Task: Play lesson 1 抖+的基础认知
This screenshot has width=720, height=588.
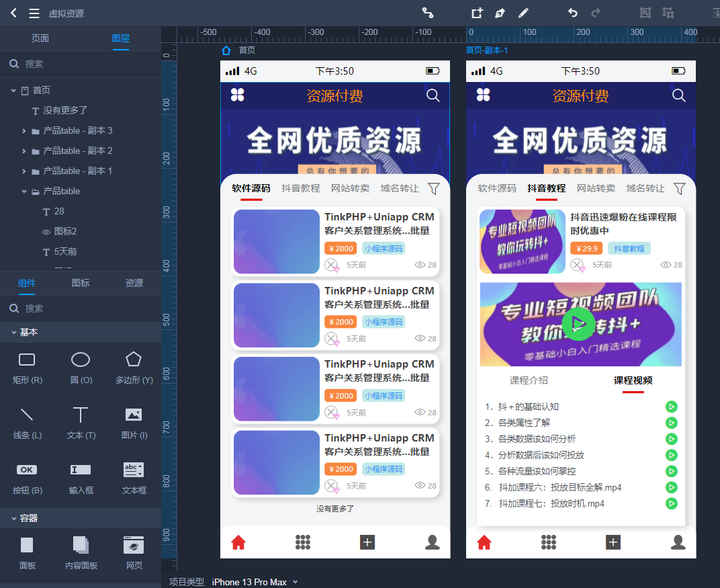Action: 672,407
